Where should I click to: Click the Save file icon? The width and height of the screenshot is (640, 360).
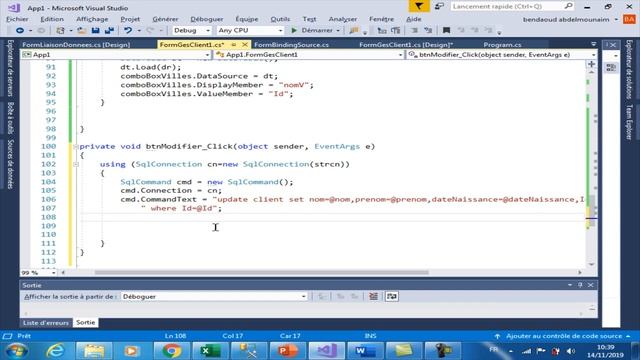click(96, 30)
